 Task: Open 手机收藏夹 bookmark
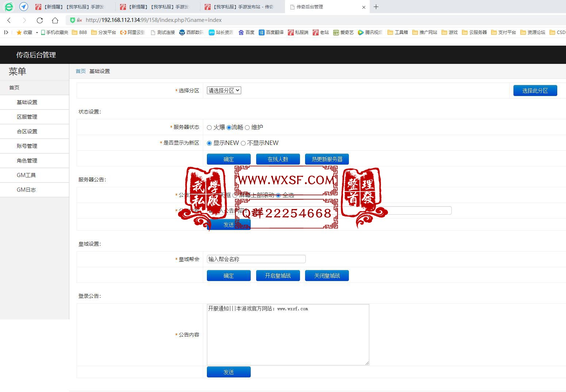[x=55, y=32]
